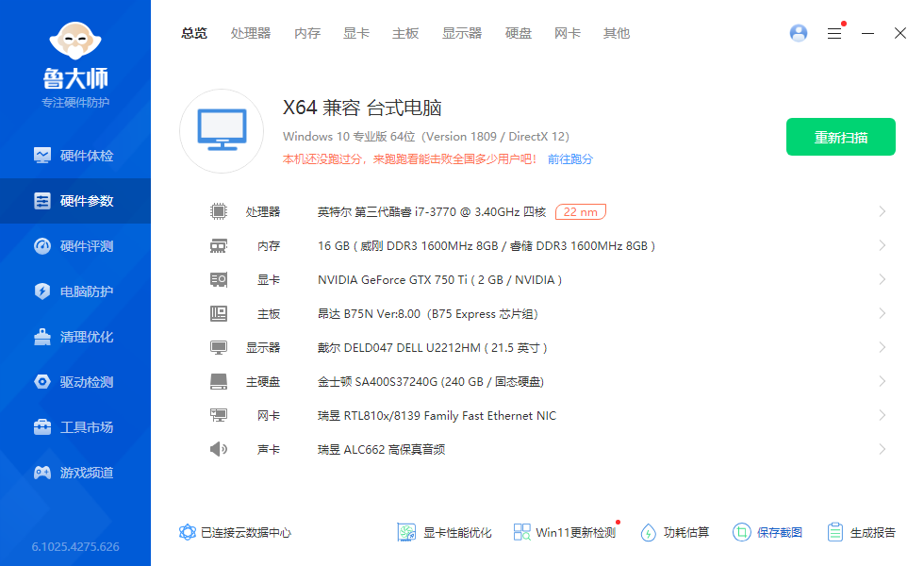
Task: Click the 已连接云数据中心 status icon
Action: coord(188,532)
